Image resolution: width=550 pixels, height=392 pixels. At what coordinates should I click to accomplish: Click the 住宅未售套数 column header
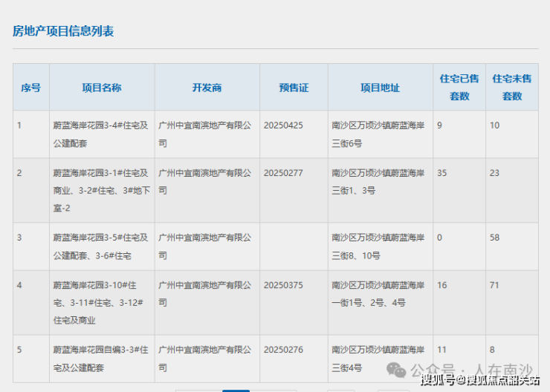tap(512, 87)
